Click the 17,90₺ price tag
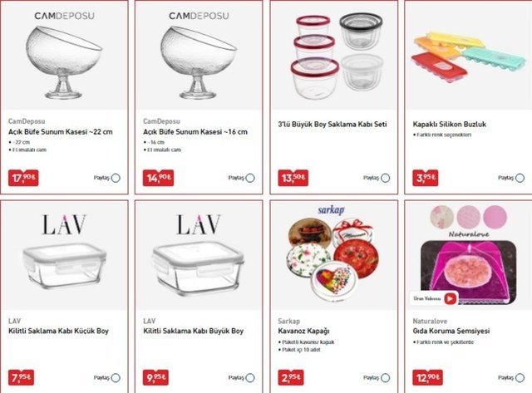This screenshot has height=393, width=532. click(x=23, y=178)
